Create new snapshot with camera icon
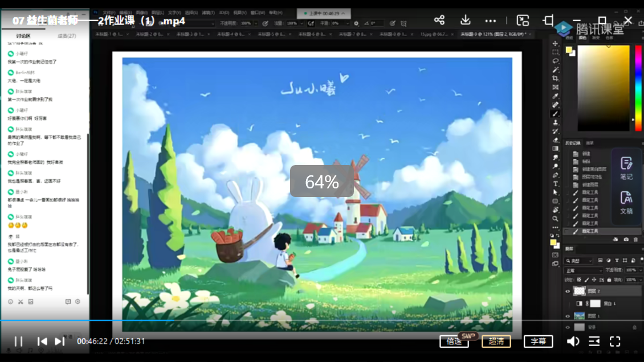This screenshot has width=644, height=362. coord(626,240)
